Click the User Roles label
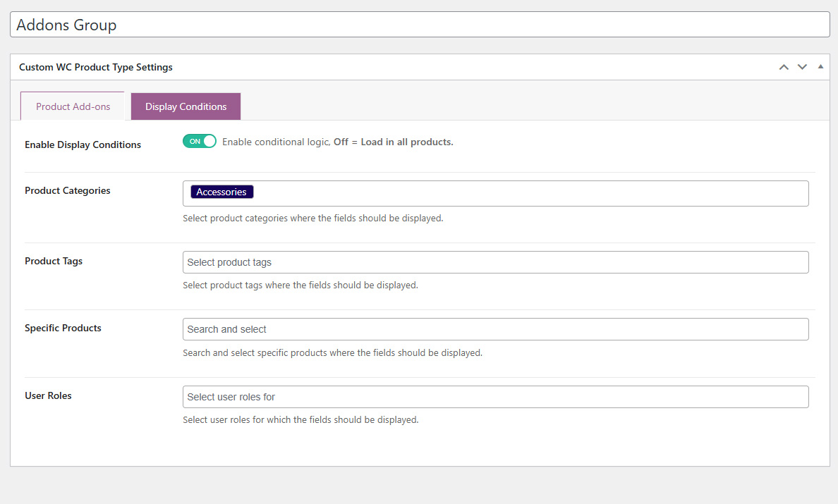 click(x=48, y=395)
